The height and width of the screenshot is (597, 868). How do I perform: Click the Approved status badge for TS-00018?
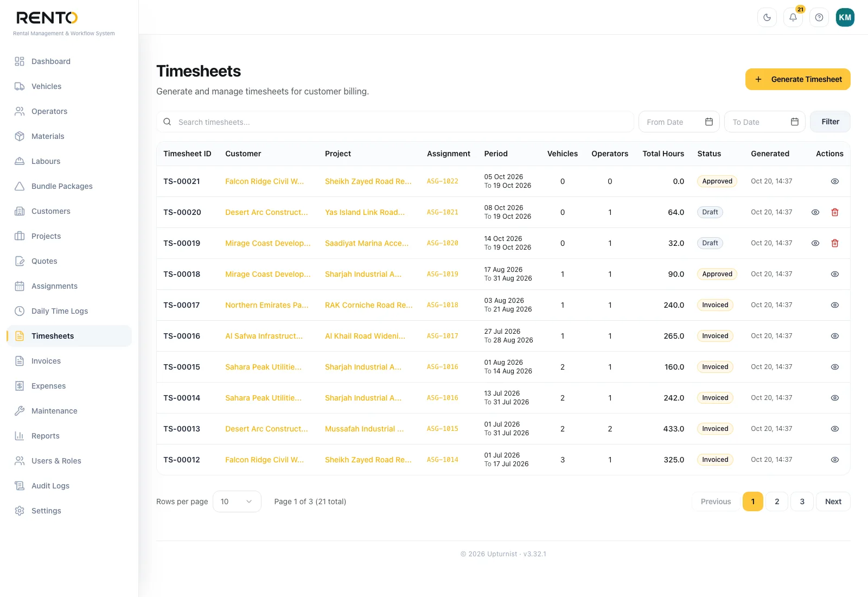click(717, 274)
